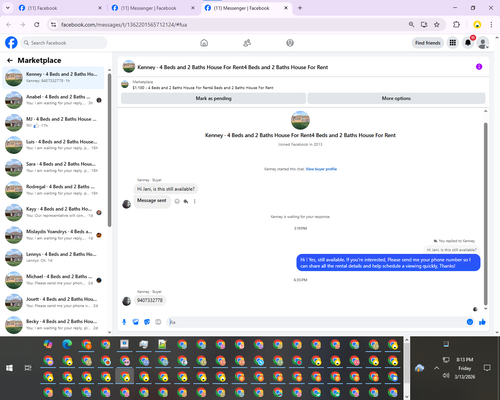Open the Friends icon in top navigation

[247, 43]
